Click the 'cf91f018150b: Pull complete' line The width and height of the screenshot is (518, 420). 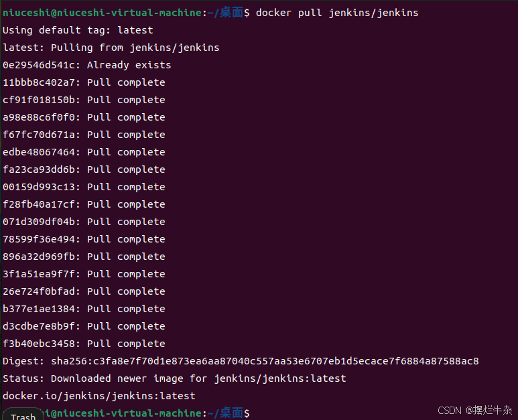click(x=84, y=100)
